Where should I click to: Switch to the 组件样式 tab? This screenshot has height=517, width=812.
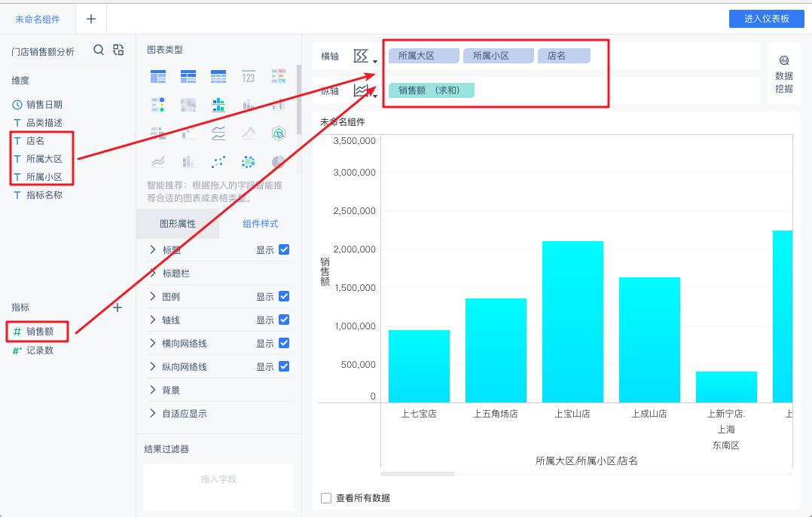click(x=261, y=224)
